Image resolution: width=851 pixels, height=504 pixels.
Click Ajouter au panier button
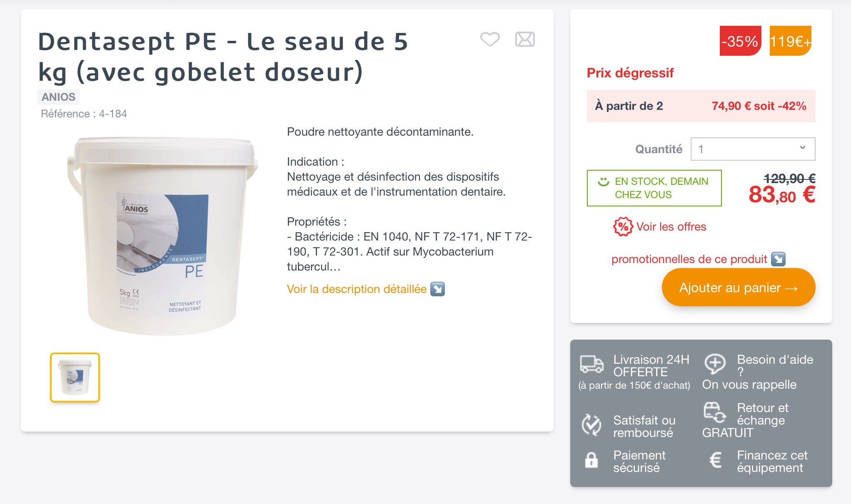click(738, 287)
